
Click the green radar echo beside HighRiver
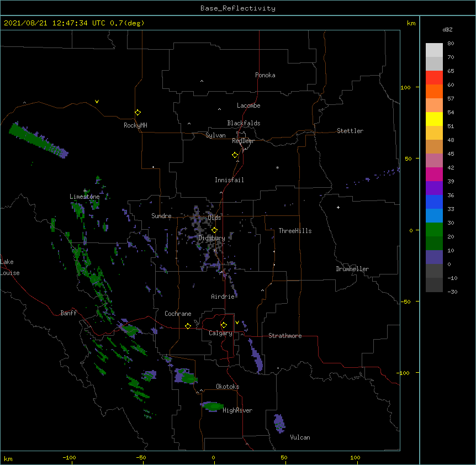coord(212,406)
